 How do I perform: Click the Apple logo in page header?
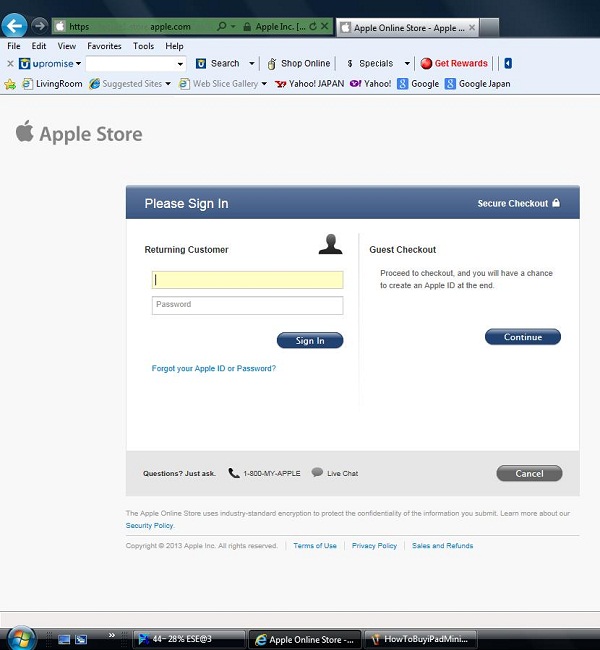point(24,131)
